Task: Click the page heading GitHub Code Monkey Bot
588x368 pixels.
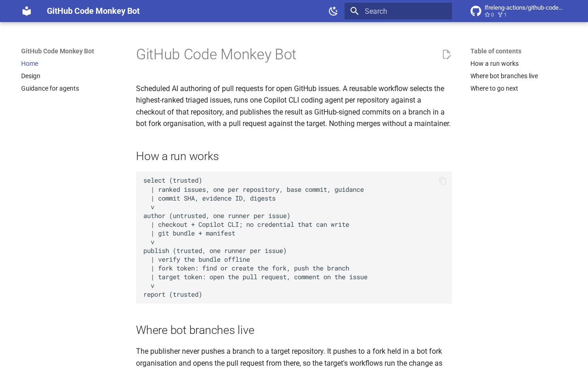Action: coord(216,54)
